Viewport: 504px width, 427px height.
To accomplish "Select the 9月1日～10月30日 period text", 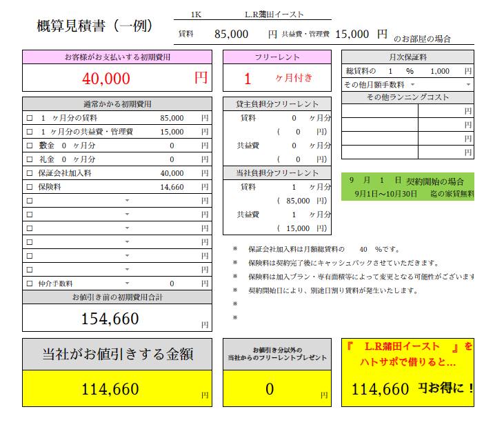I will coord(385,194).
